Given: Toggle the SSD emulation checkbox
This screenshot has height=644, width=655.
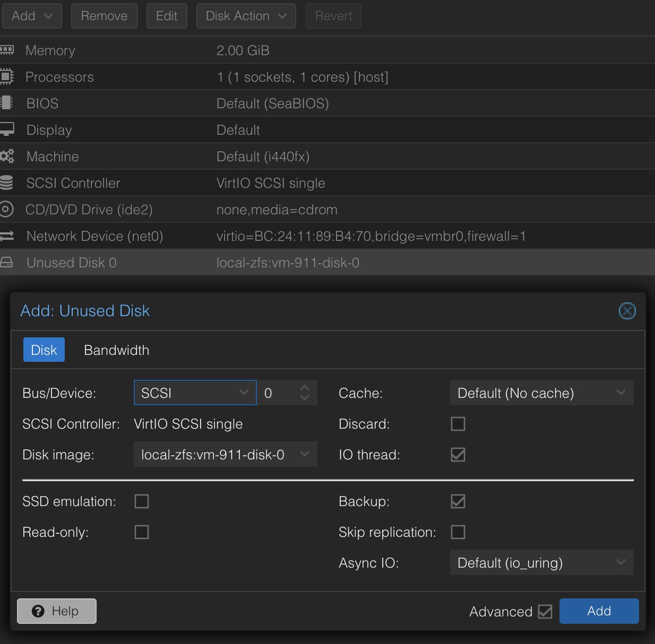Looking at the screenshot, I should 142,501.
